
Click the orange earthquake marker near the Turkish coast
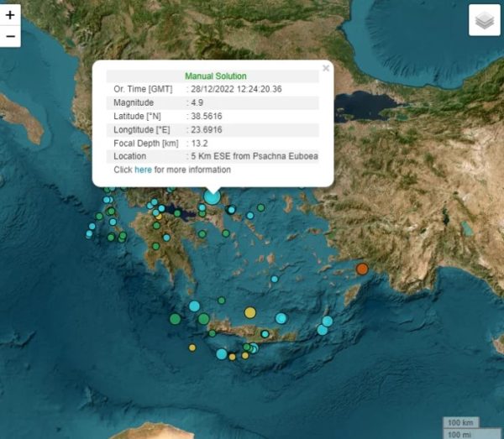[x=362, y=269]
